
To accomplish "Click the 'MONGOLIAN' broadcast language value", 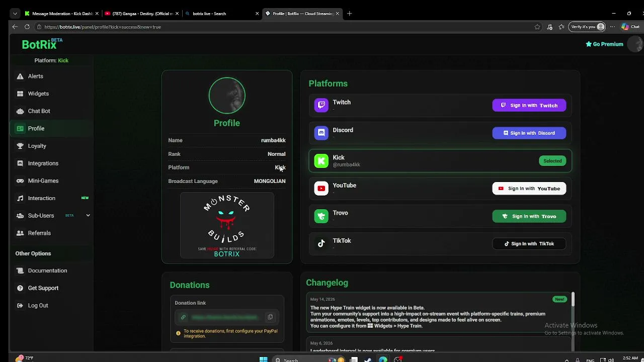I will 270,181.
